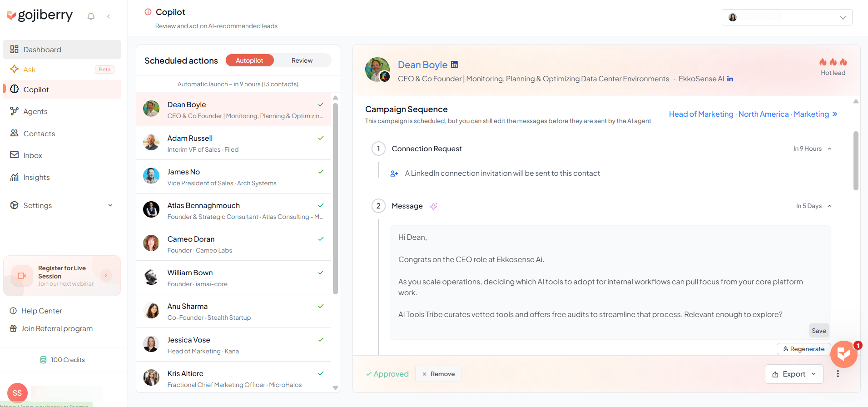Click the step 1 circle marker

click(x=378, y=149)
